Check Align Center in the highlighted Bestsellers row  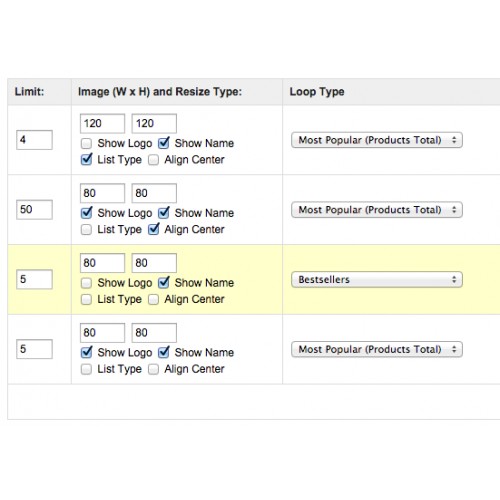tap(153, 299)
